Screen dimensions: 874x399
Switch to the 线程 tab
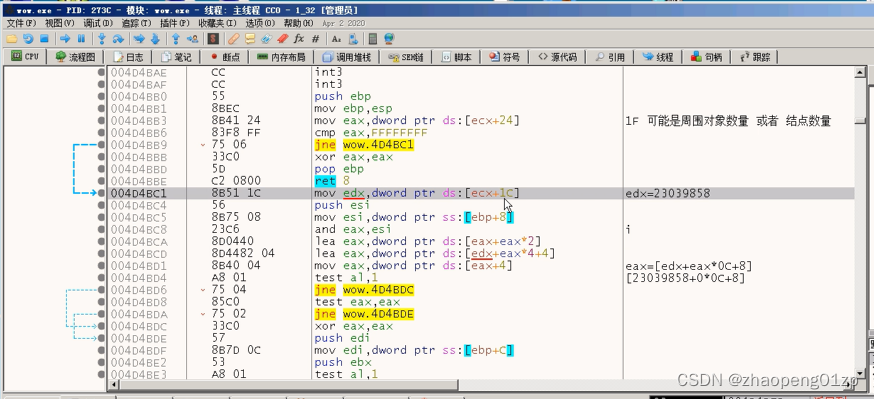click(658, 57)
